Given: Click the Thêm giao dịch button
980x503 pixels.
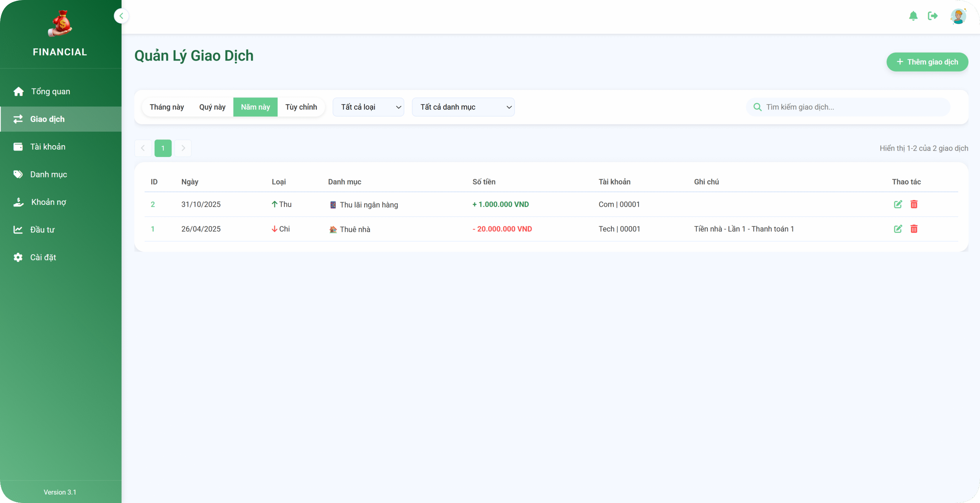Looking at the screenshot, I should click(x=927, y=62).
